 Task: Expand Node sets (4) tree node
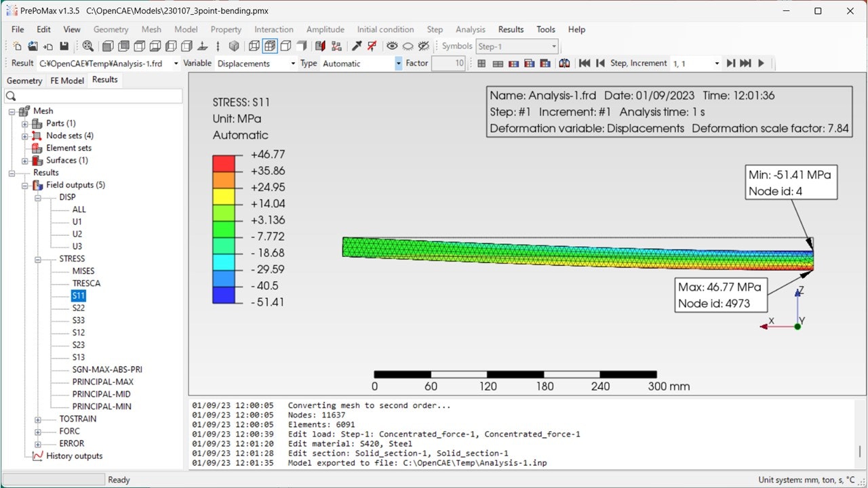click(x=25, y=136)
